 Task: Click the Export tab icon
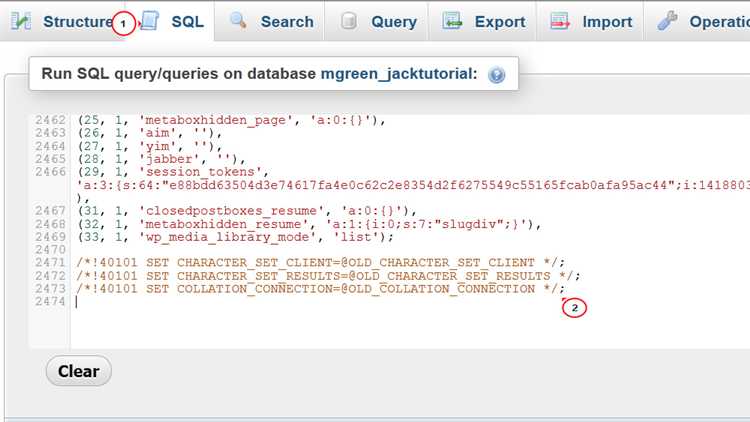click(x=453, y=21)
